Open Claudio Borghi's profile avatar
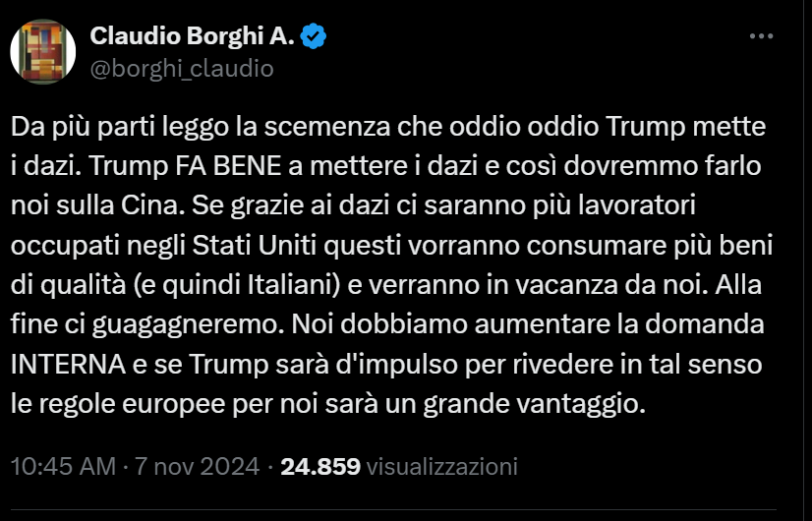Screen dimensions: 812x521 click(x=43, y=51)
